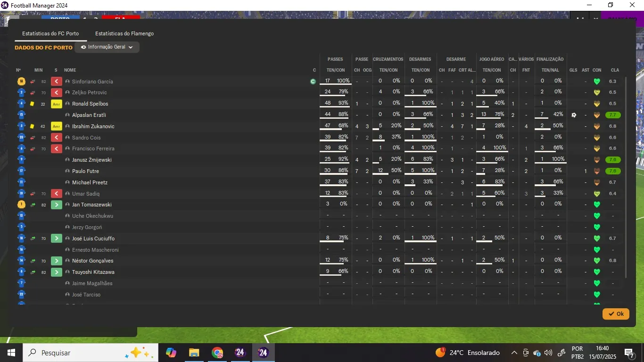Click the 24°C Ensolarado weather widget
644x362 pixels.
click(x=468, y=353)
